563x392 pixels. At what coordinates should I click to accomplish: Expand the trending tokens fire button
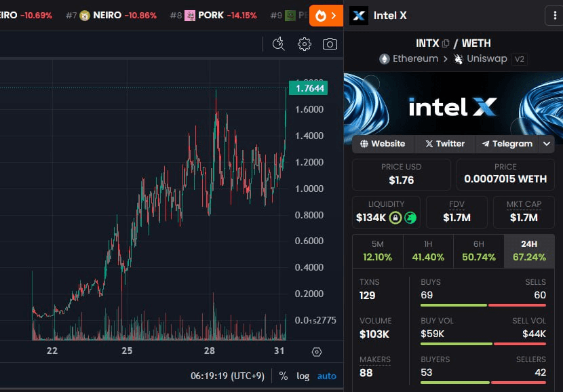tap(326, 16)
